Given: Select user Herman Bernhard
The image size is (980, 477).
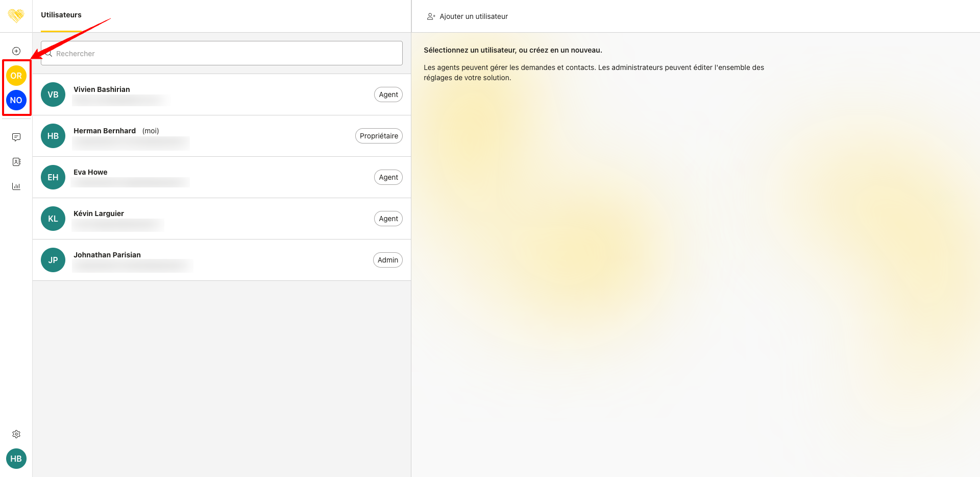Looking at the screenshot, I should [105, 131].
